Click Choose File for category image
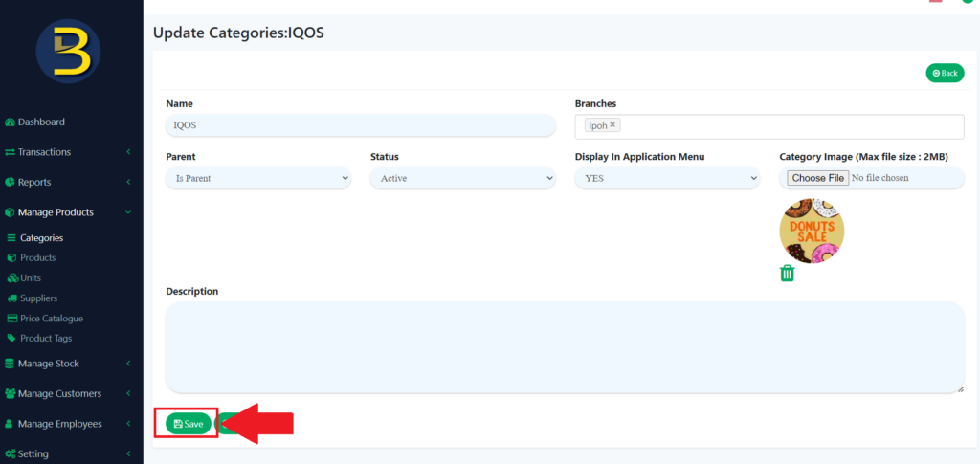The width and height of the screenshot is (980, 464). [817, 178]
